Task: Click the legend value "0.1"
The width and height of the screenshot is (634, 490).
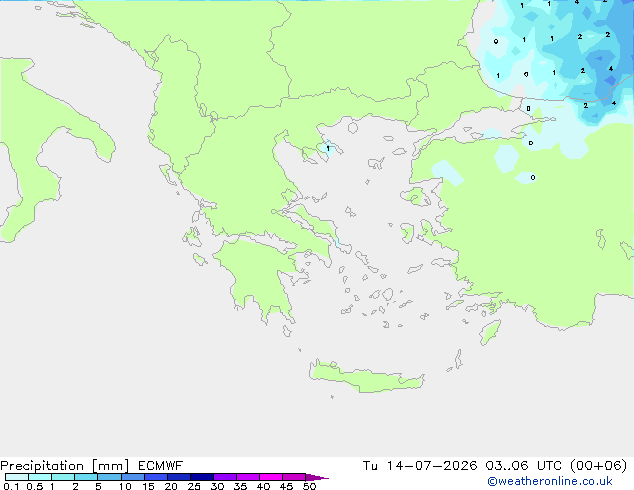Action: [x=11, y=486]
